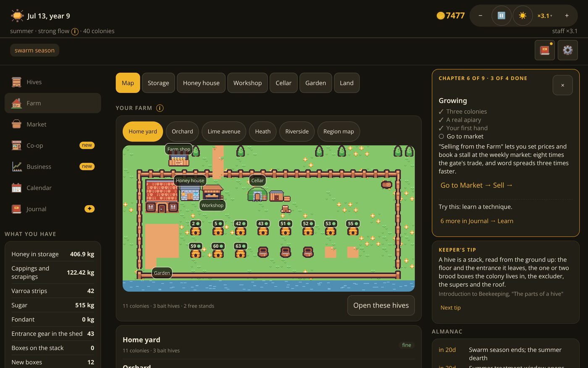The width and height of the screenshot is (588, 368).
Task: Pause the game with pause button
Action: [501, 16]
